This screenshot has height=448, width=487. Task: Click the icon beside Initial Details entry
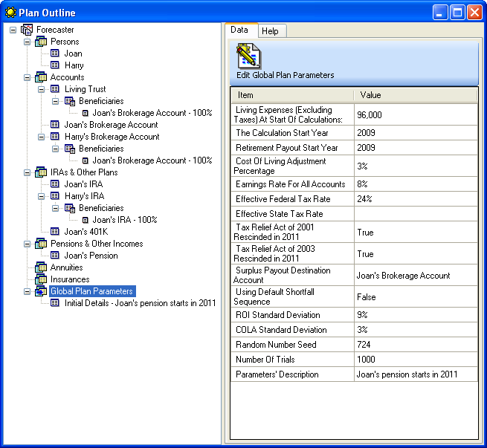[x=55, y=303]
